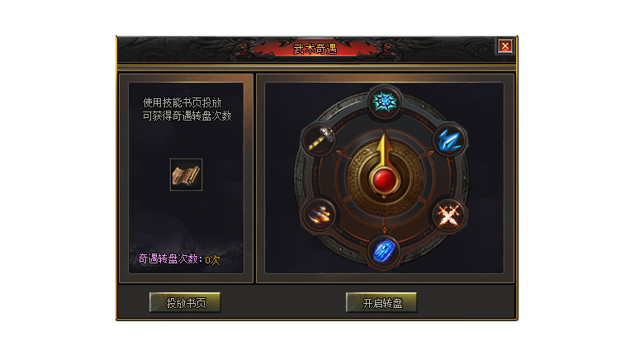
Task: Click the small red arrow marker below the dial
Action: (385, 230)
